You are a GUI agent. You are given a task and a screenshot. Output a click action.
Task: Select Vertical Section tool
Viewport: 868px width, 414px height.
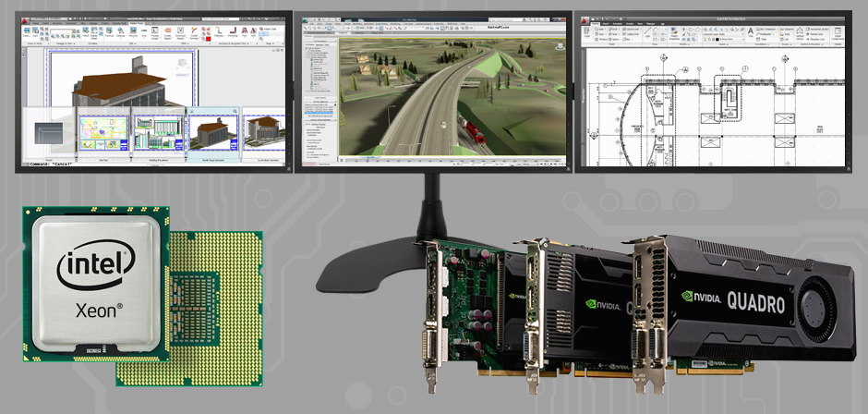click(800, 33)
